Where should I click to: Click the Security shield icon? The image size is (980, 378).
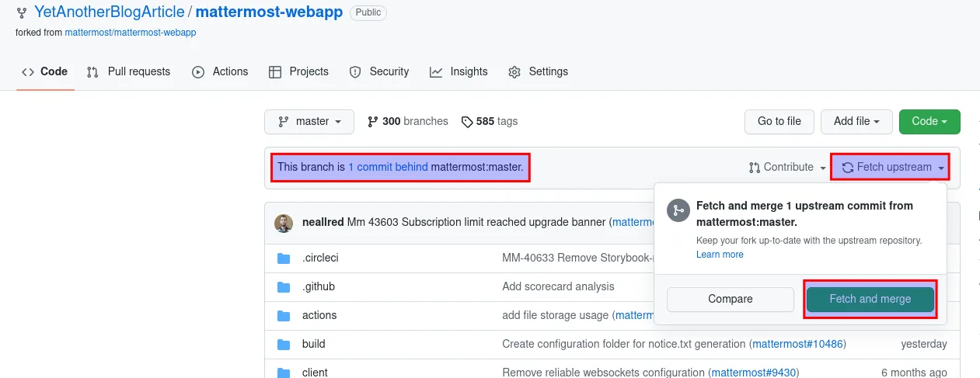pyautogui.click(x=355, y=71)
